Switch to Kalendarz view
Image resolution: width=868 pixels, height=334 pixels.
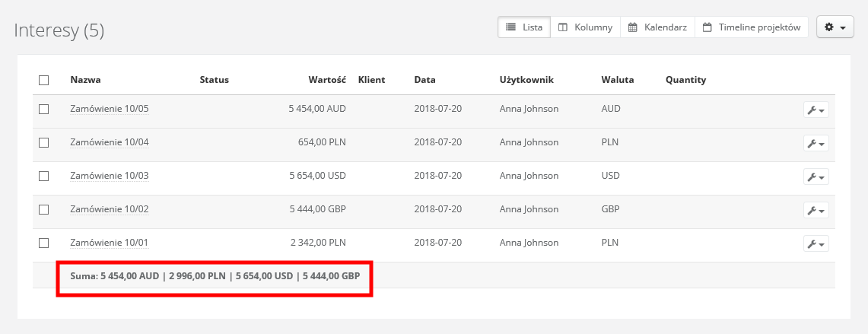[657, 27]
